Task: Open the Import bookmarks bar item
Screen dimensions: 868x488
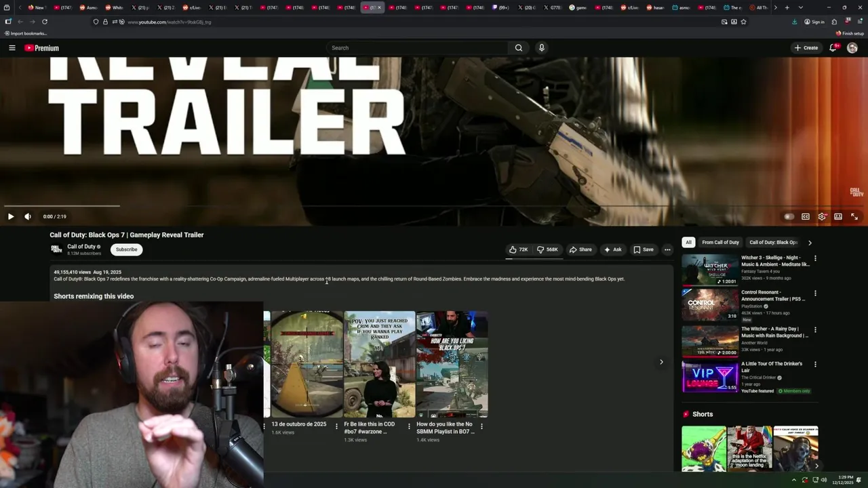Action: pyautogui.click(x=25, y=33)
